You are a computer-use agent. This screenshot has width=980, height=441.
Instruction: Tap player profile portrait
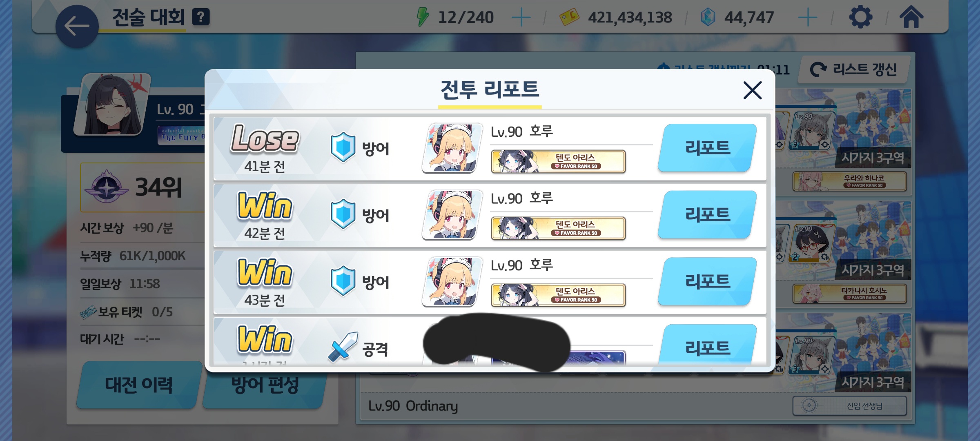click(113, 105)
